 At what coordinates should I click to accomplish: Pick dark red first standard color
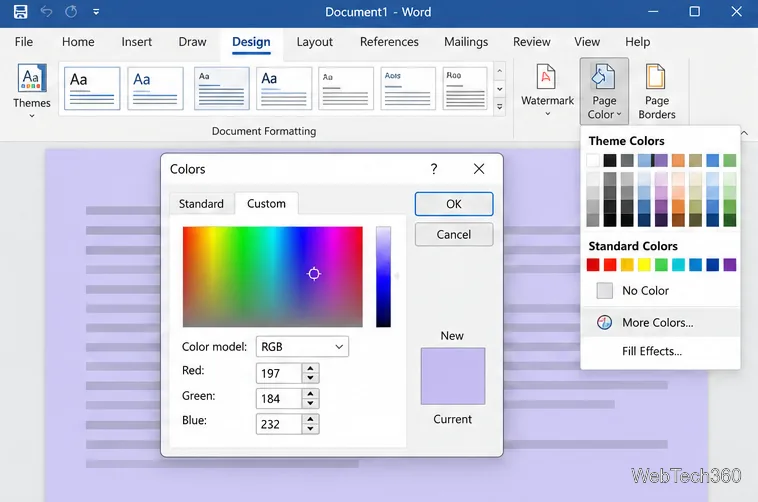coord(593,265)
